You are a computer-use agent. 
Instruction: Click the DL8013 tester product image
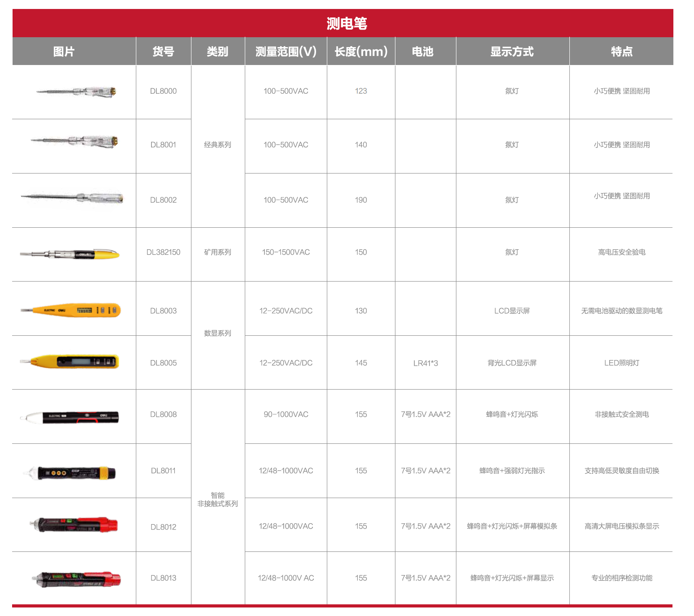pyautogui.click(x=76, y=579)
